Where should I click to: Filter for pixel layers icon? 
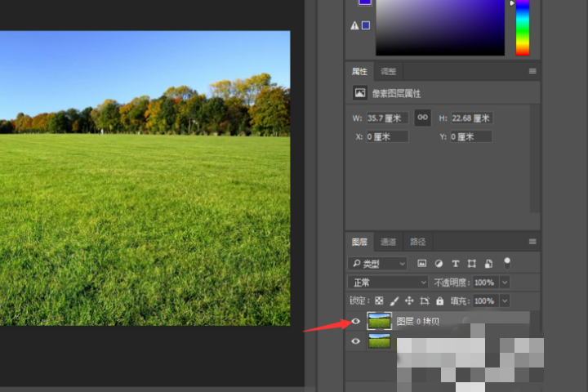pyautogui.click(x=422, y=264)
